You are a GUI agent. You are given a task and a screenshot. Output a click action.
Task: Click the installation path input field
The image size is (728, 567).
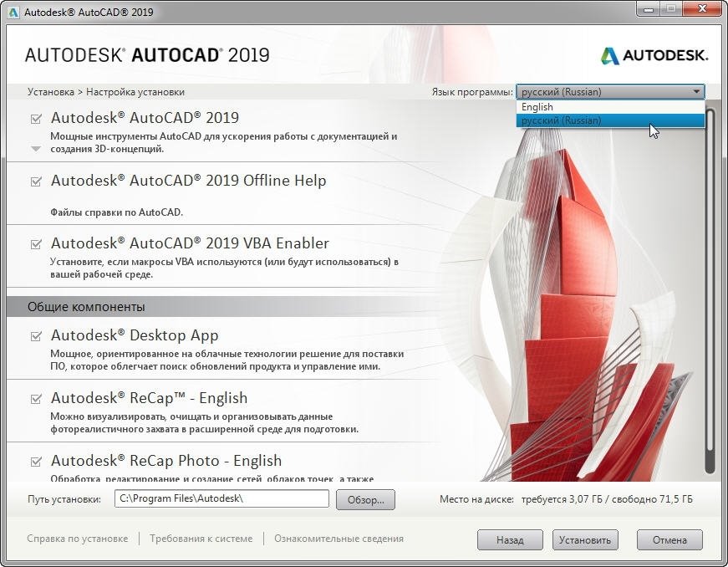click(221, 498)
